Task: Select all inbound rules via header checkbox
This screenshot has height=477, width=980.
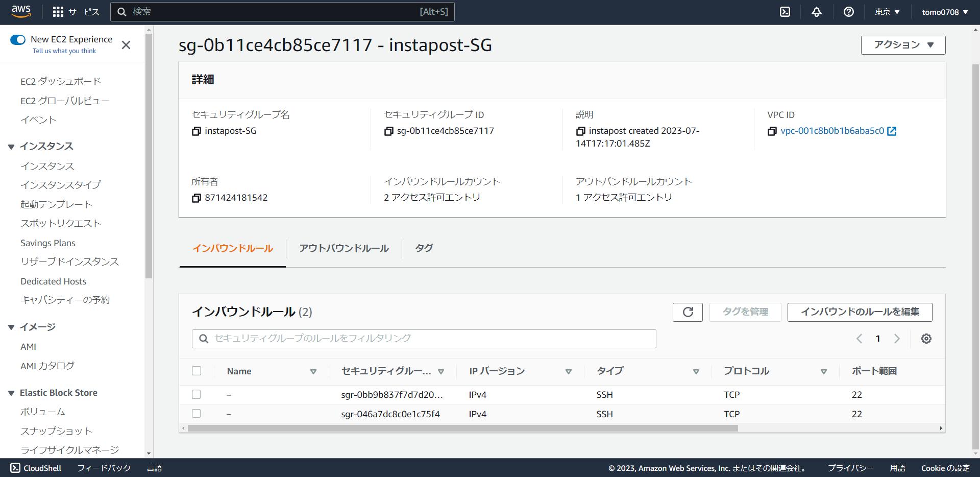Action: pyautogui.click(x=197, y=371)
